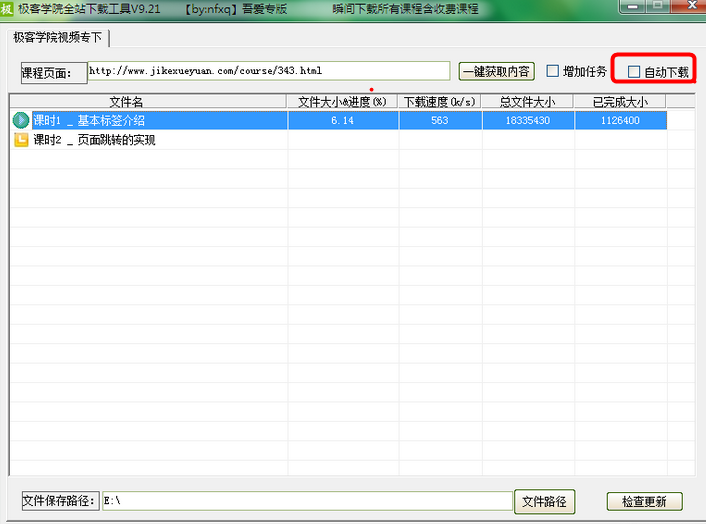706x524 pixels.
Task: Click the 课程页面: label
Action: [x=54, y=72]
